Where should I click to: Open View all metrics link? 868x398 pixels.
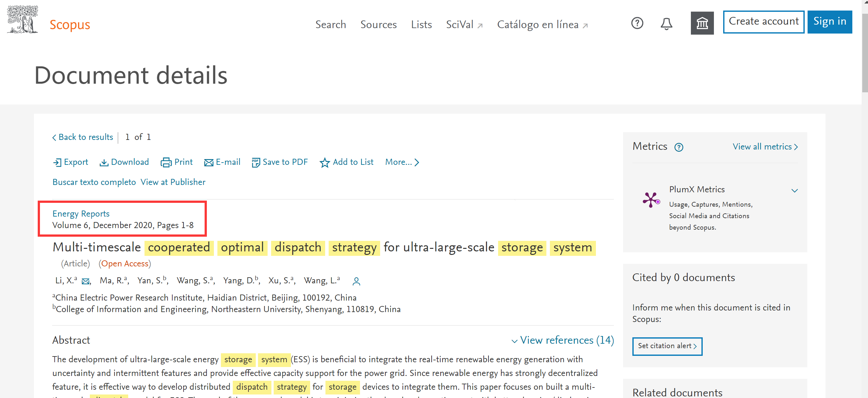click(765, 147)
